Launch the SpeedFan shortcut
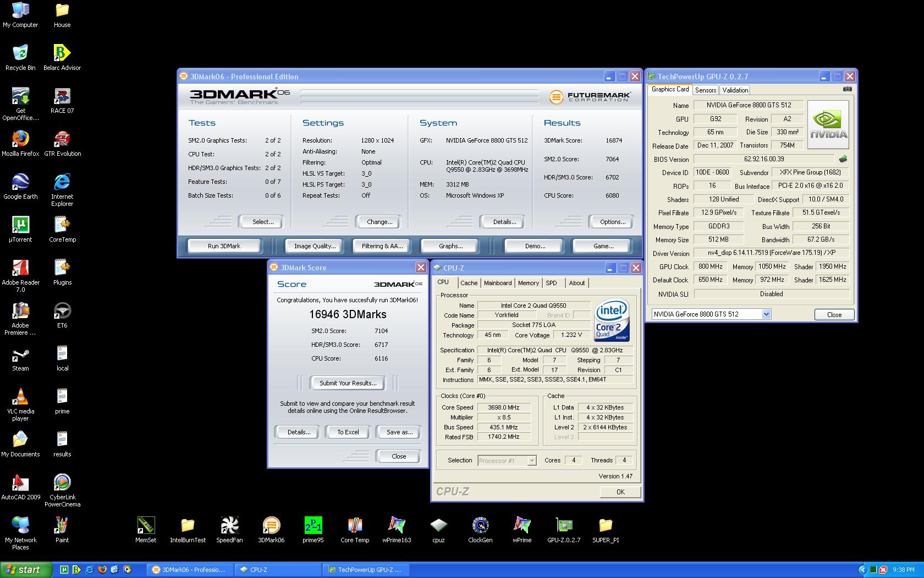The width and height of the screenshot is (924, 578). tap(229, 530)
